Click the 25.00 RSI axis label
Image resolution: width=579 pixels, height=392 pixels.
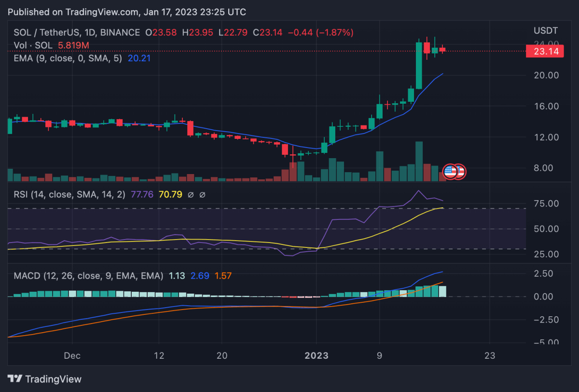(x=546, y=254)
